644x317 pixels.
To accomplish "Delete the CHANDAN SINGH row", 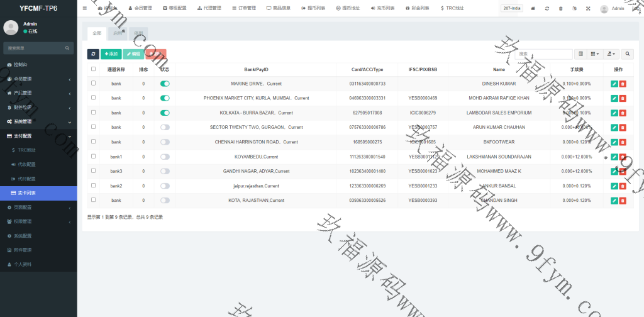I will (623, 201).
